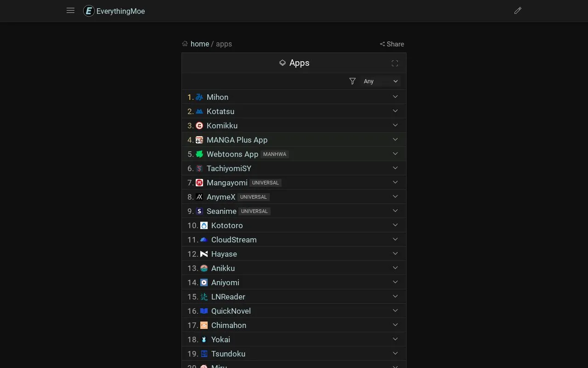
Task: Select the Aniyomi entry text
Action: pos(225,282)
